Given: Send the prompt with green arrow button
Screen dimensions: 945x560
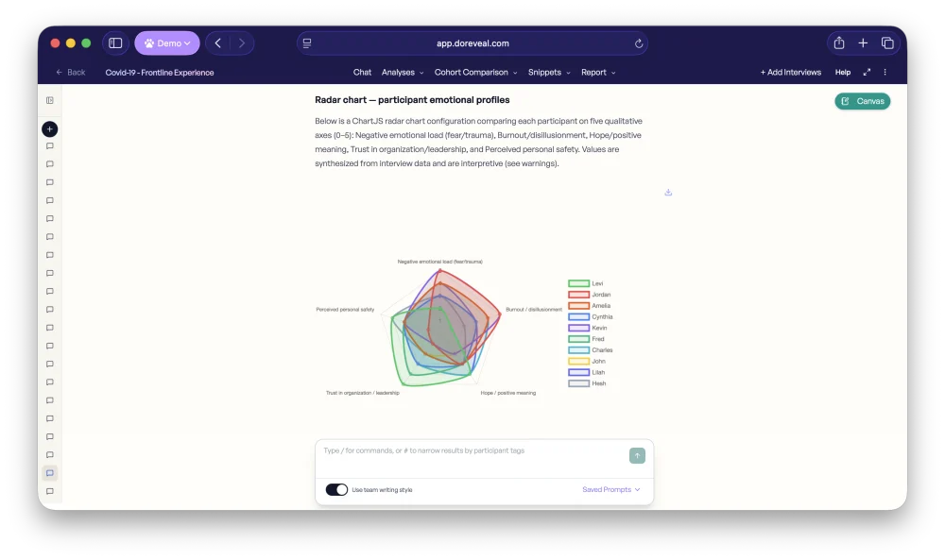Looking at the screenshot, I should 637,456.
